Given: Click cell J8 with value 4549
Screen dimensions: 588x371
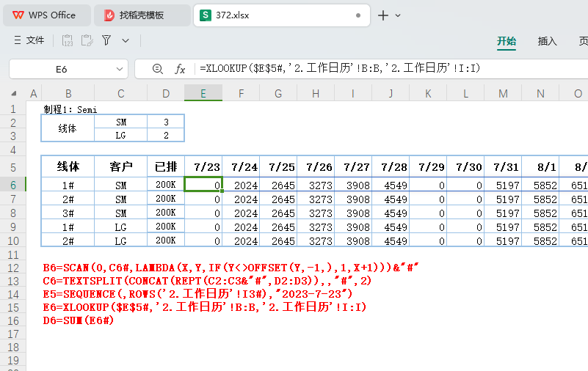Looking at the screenshot, I should pyautogui.click(x=391, y=213).
